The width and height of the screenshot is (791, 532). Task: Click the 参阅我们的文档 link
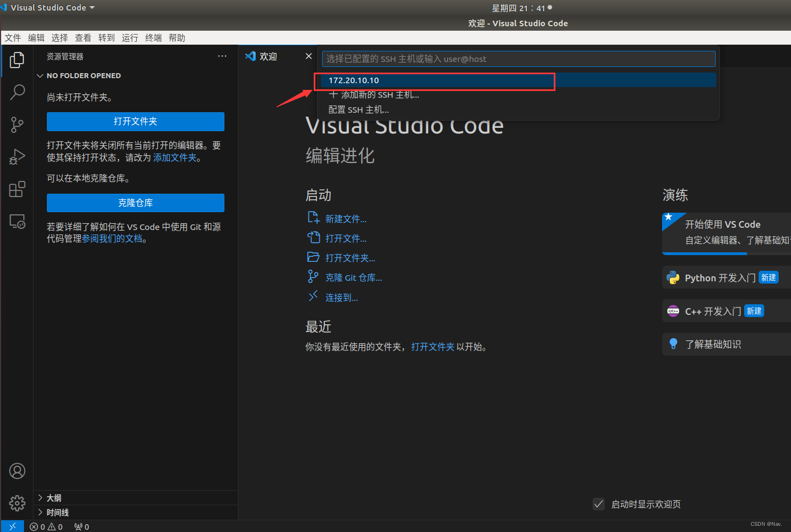click(112, 239)
